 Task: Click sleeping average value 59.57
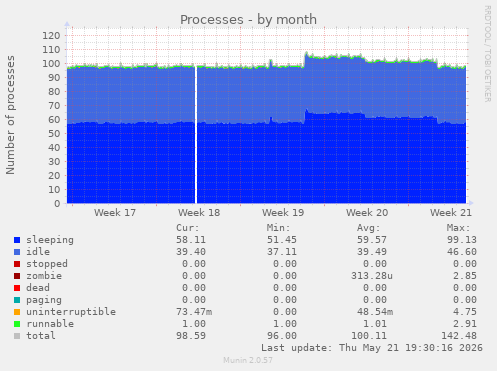tap(372, 240)
